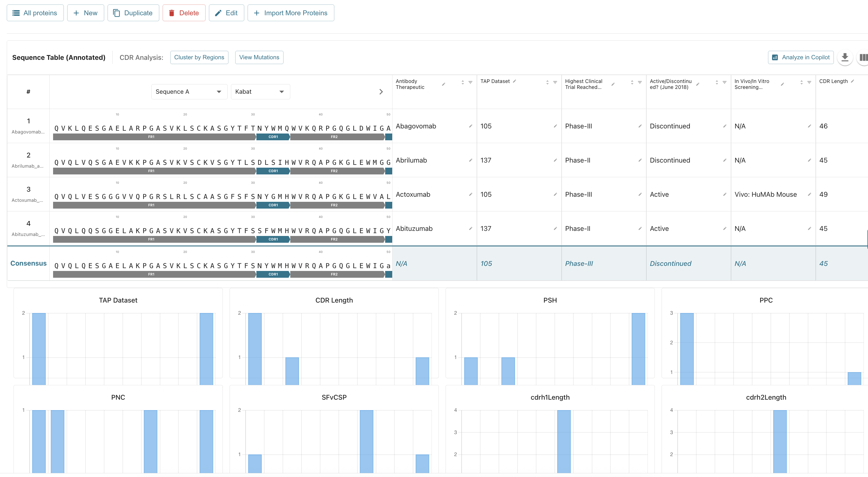
Task: Filter In Vivo/In Vitro Screening column
Action: point(809,82)
